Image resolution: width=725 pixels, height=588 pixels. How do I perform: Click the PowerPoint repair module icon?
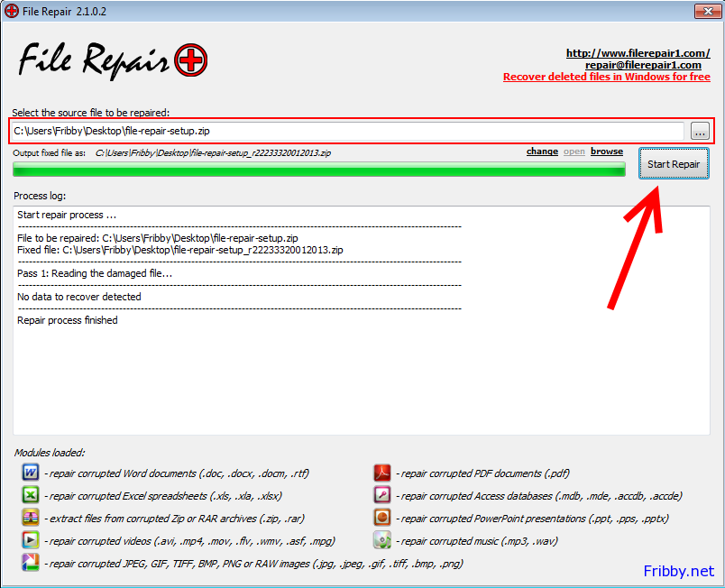click(382, 518)
